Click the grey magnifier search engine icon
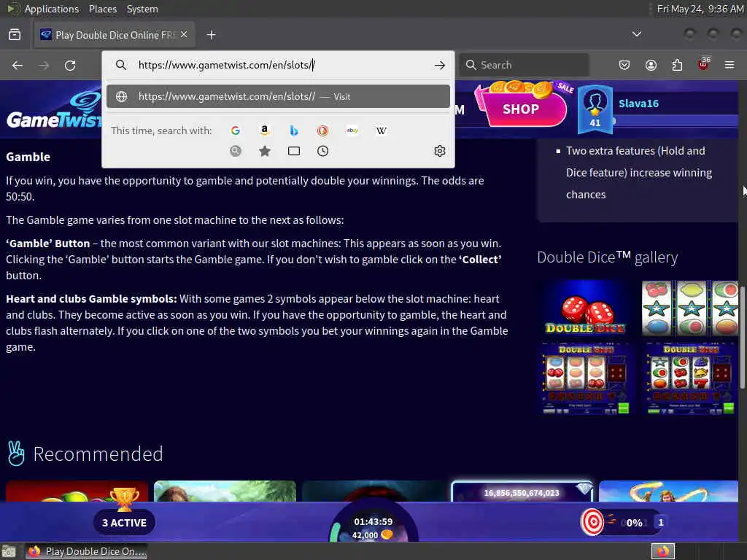Screen dimensions: 747x560 [x=236, y=151]
